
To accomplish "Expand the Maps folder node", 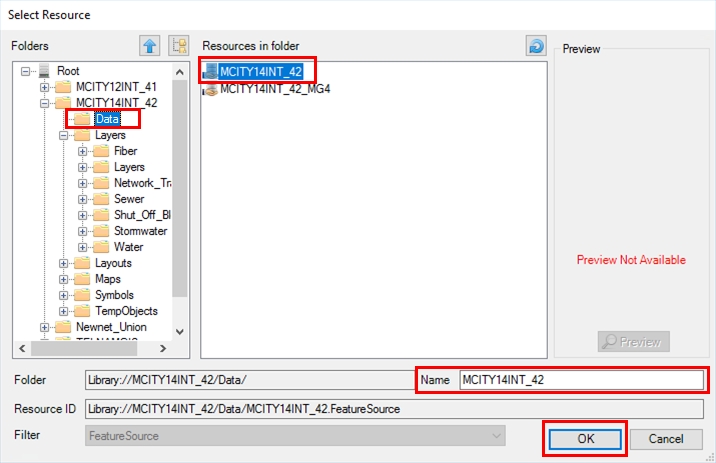I will tap(64, 279).
